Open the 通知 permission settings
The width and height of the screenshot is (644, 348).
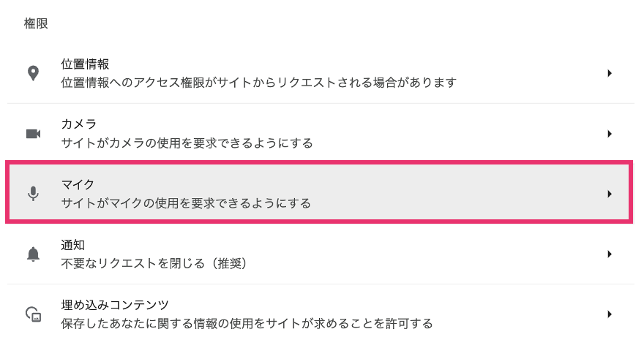(321, 254)
